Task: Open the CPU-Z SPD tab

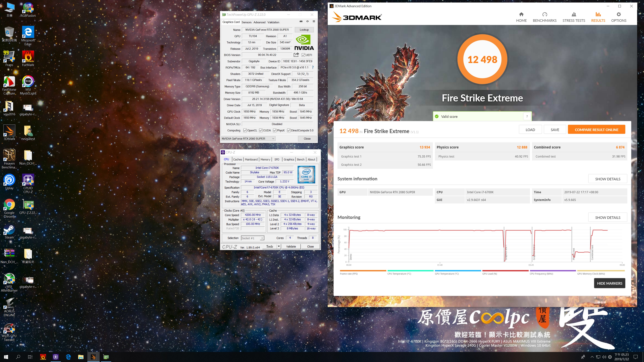Action: [277, 159]
